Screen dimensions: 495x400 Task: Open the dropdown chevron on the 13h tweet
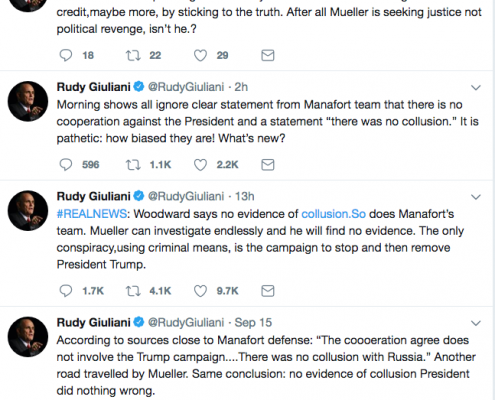tap(476, 197)
